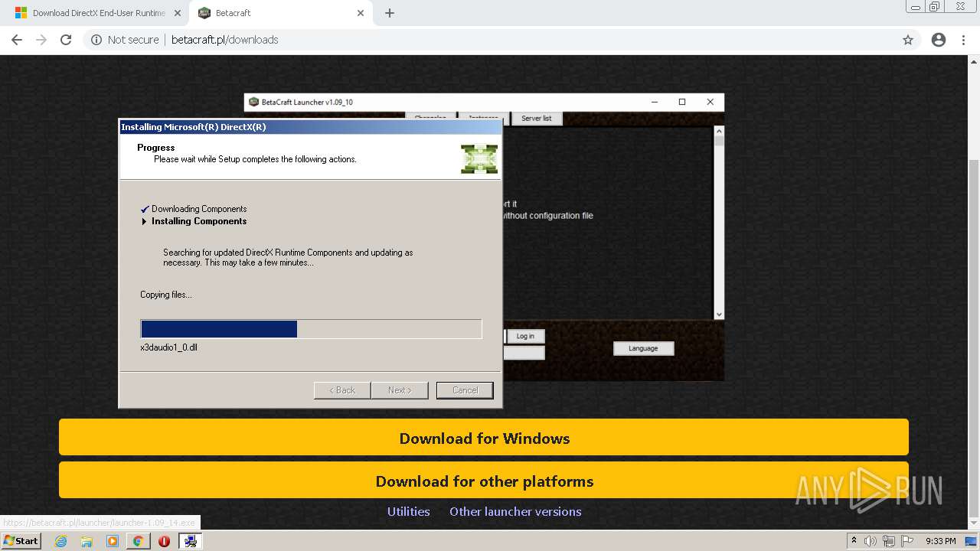Click the 9:33 PM clock

click(941, 541)
